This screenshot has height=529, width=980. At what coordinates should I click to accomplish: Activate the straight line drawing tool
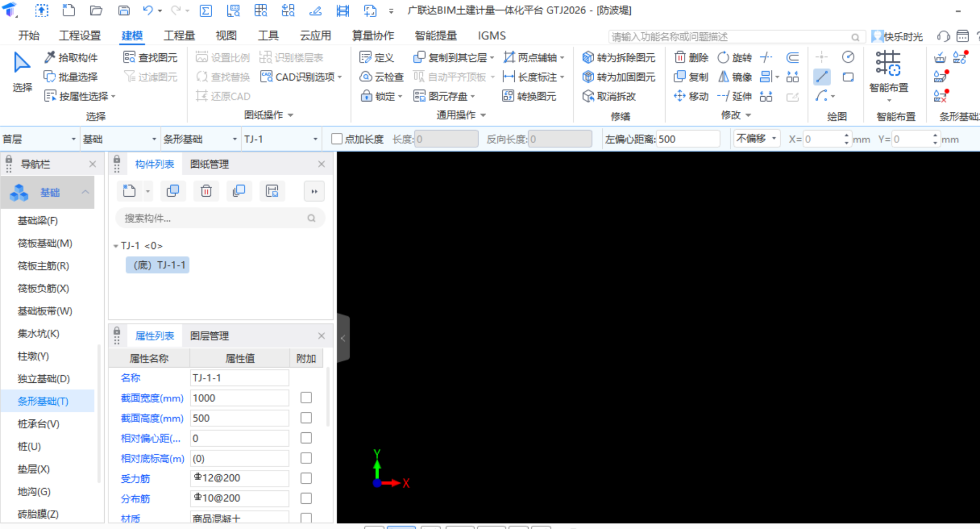click(x=822, y=77)
